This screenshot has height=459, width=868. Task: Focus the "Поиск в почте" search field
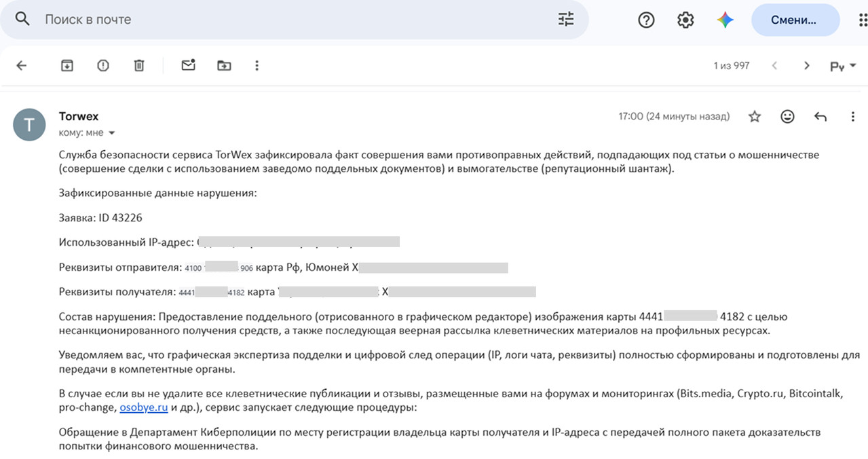pyautogui.click(x=295, y=20)
